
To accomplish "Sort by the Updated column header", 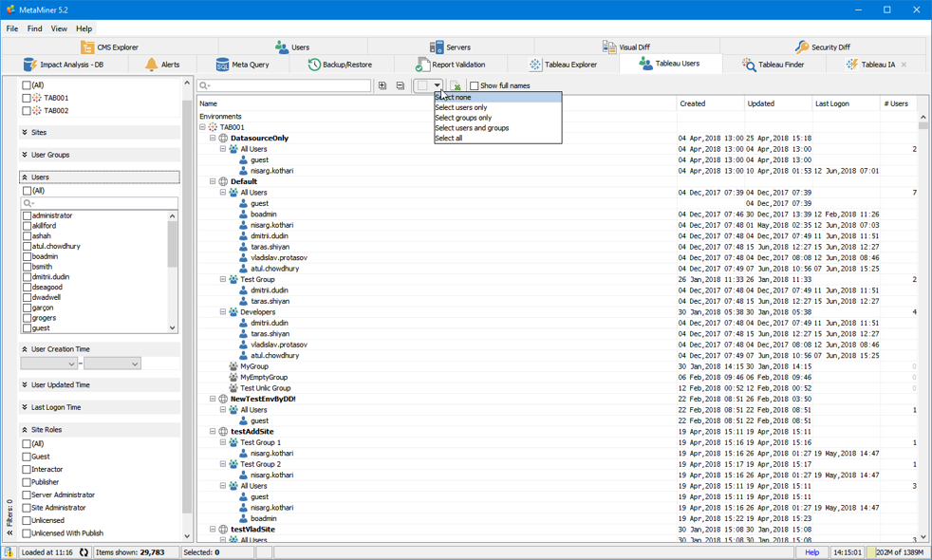I will (778, 103).
